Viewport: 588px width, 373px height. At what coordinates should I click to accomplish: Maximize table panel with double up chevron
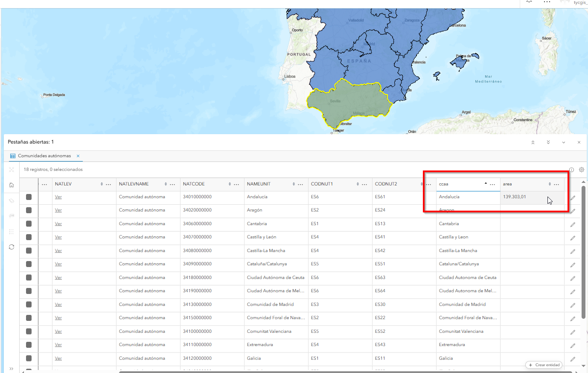pyautogui.click(x=533, y=142)
